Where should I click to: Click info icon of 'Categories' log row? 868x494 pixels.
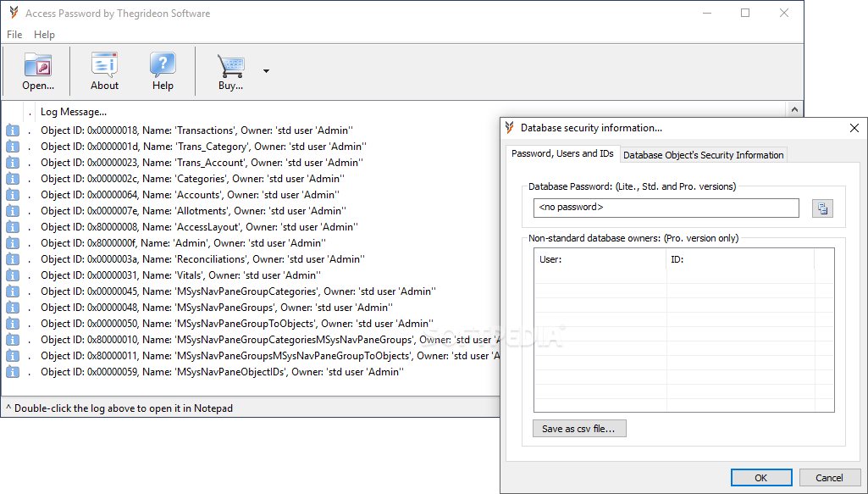coord(13,179)
